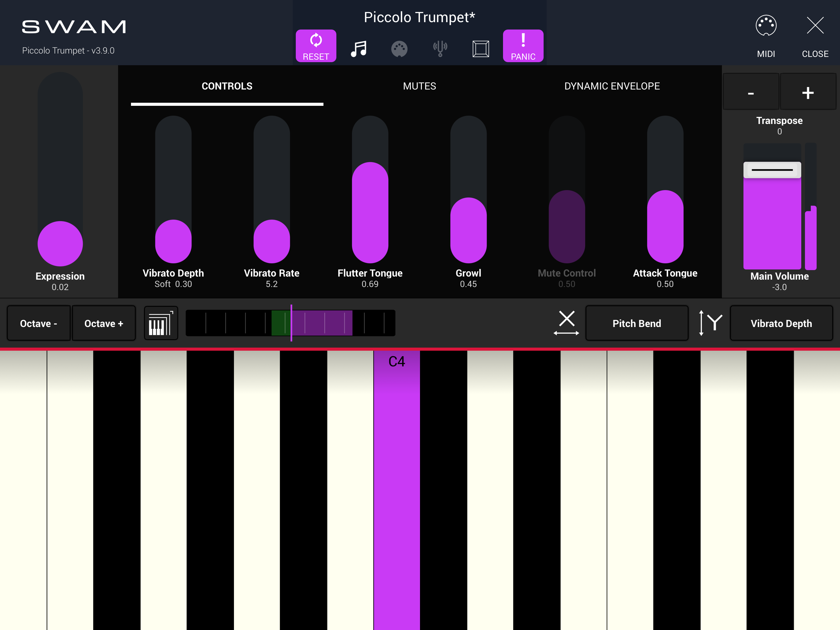Screen dimensions: 840x630
Task: Click the Flutter Tongue value 0.69
Action: click(x=370, y=284)
